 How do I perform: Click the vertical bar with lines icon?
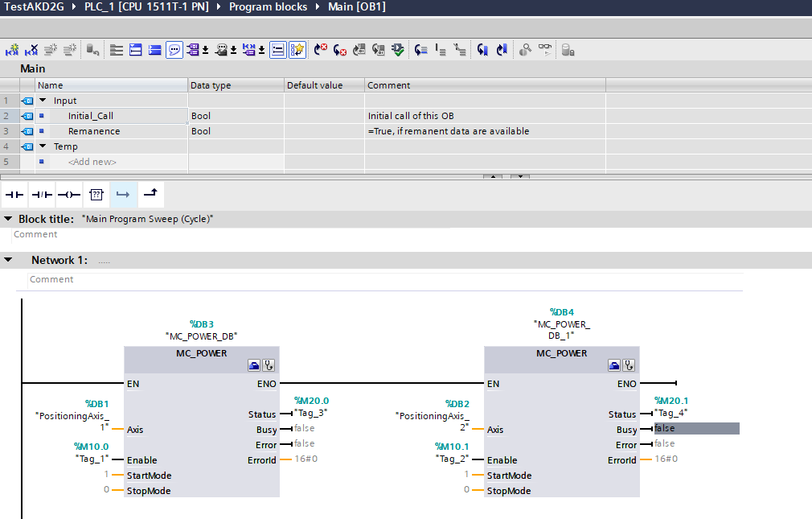coord(441,50)
